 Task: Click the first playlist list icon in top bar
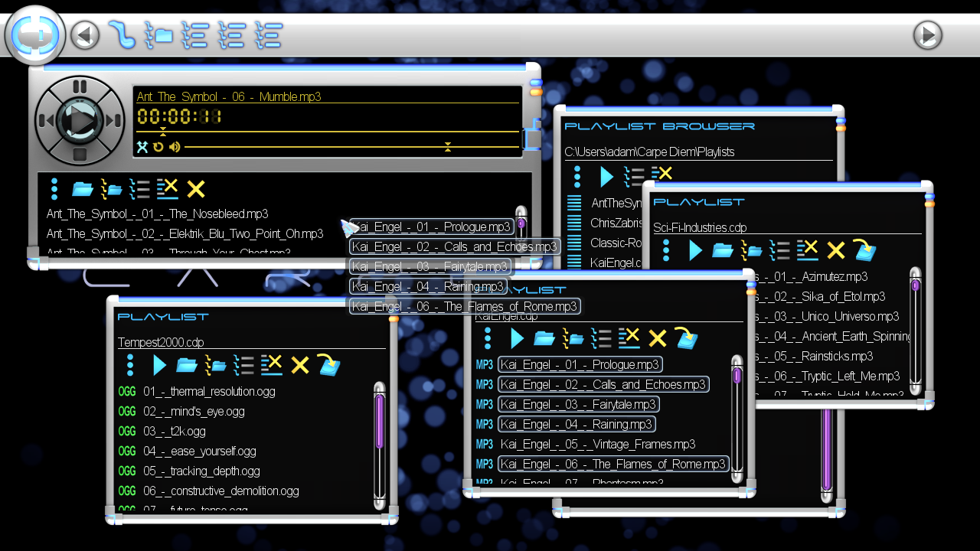tap(195, 34)
